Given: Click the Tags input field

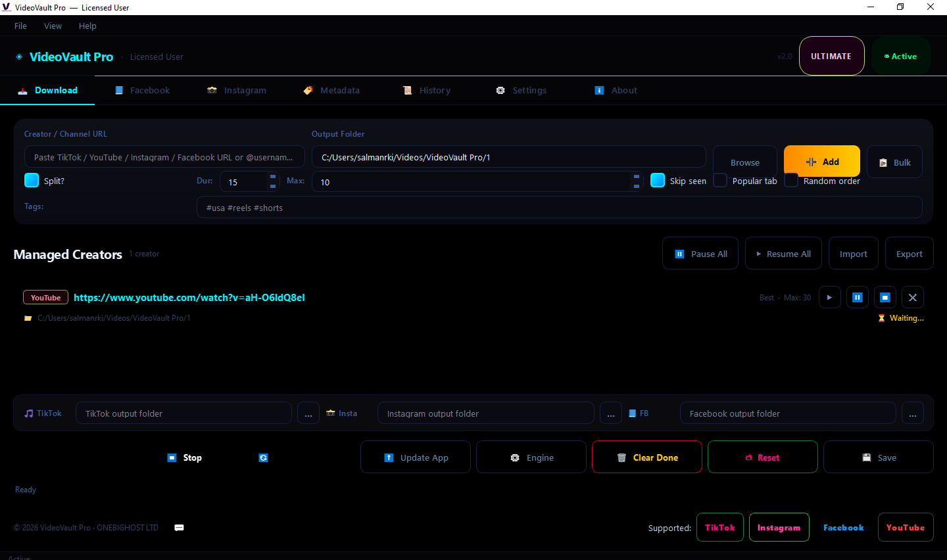Looking at the screenshot, I should click(560, 208).
